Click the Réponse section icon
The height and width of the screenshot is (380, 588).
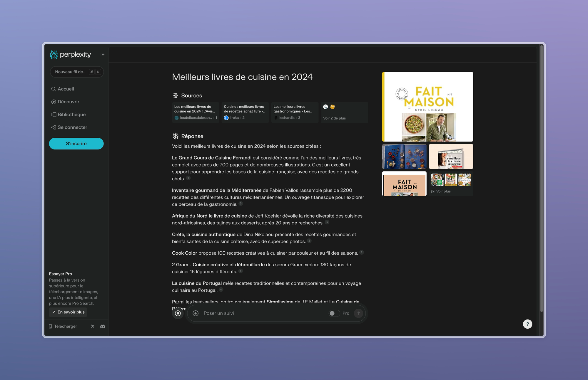coord(176,136)
